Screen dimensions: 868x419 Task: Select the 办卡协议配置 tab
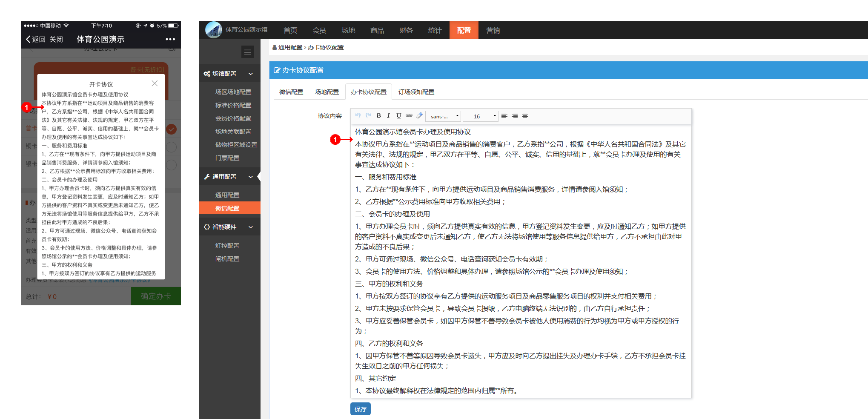pyautogui.click(x=369, y=92)
